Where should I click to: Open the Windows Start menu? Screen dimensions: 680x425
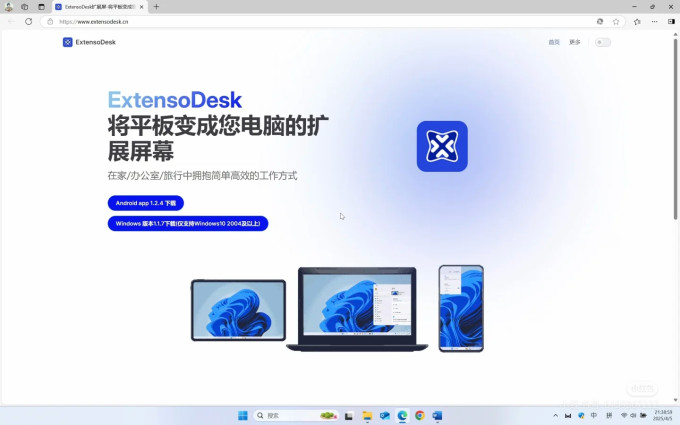click(x=243, y=415)
